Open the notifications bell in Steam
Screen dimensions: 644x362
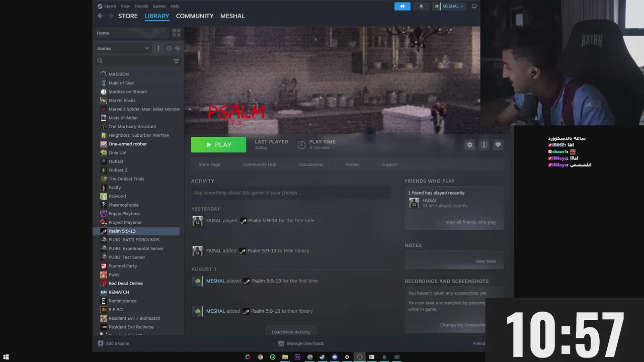tap(421, 6)
